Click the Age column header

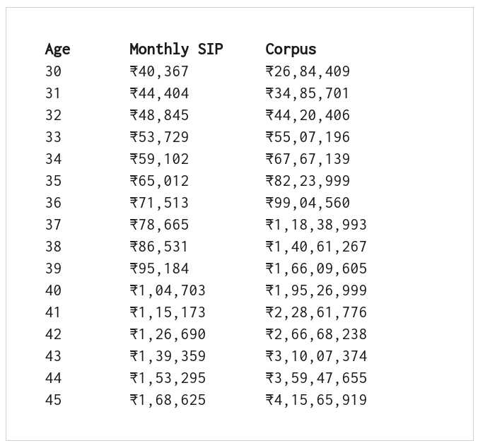57,49
